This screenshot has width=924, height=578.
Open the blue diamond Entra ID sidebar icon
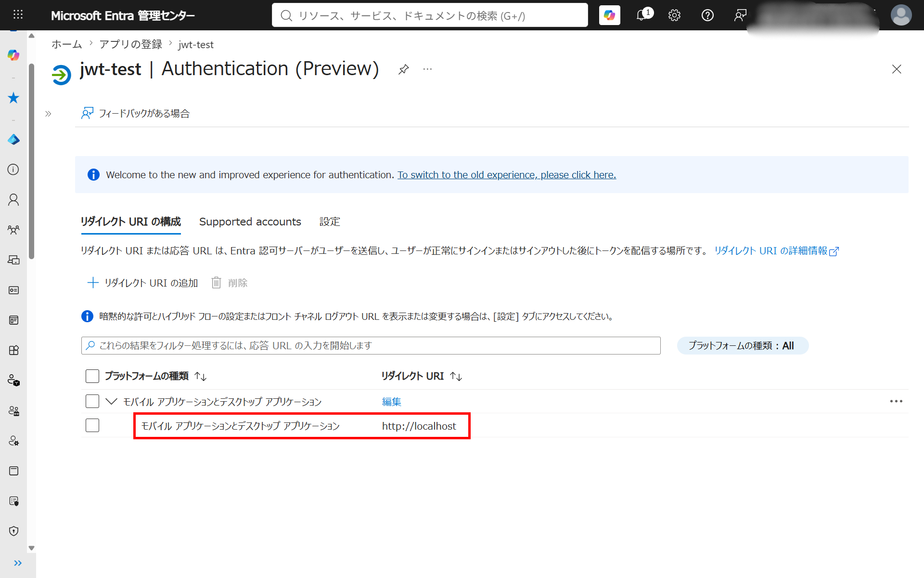(x=13, y=140)
